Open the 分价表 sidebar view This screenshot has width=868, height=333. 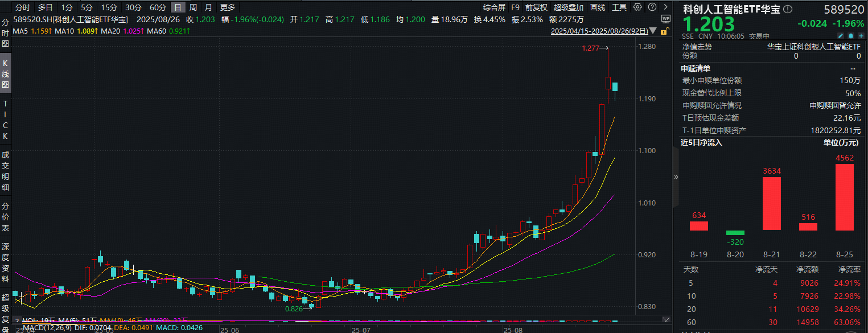pos(6,217)
